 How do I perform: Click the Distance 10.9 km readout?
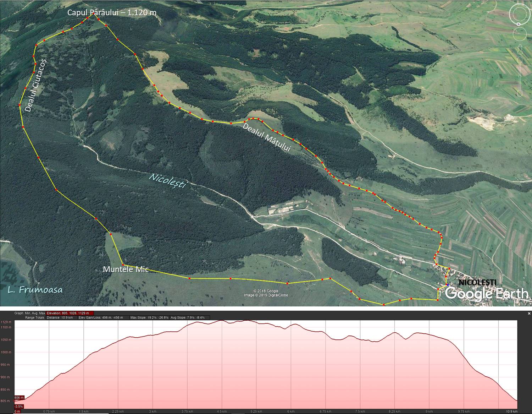pyautogui.click(x=60, y=317)
